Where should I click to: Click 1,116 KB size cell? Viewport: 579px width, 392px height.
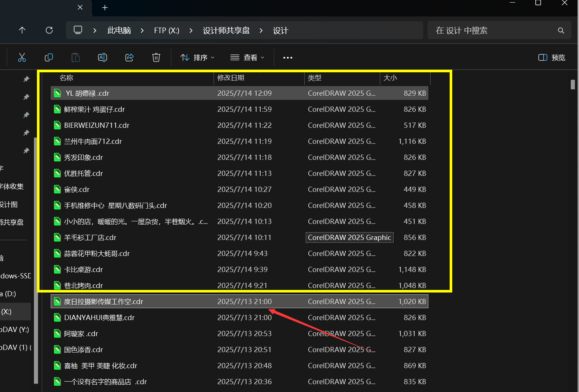point(412,141)
